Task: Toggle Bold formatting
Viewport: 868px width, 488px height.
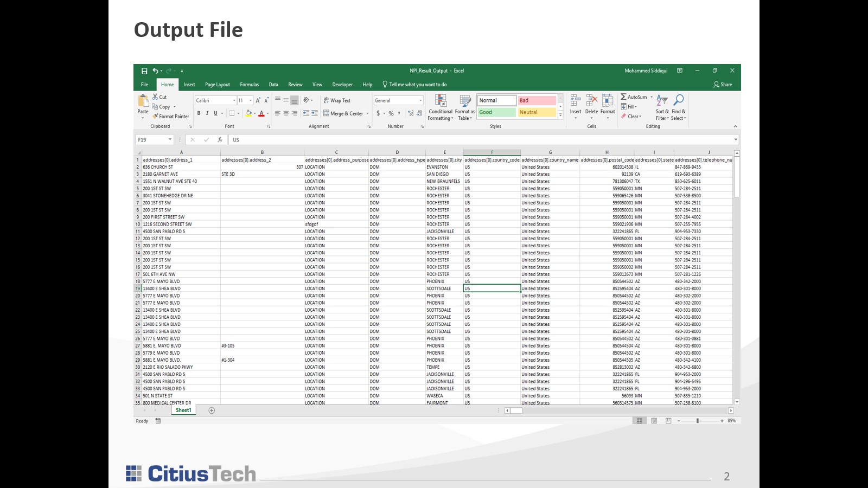Action: (199, 113)
